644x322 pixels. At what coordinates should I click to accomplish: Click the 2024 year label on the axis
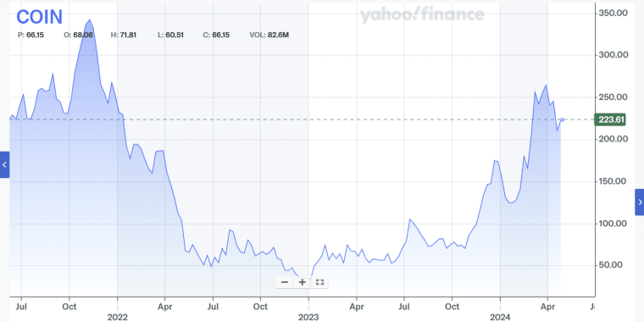click(x=500, y=317)
